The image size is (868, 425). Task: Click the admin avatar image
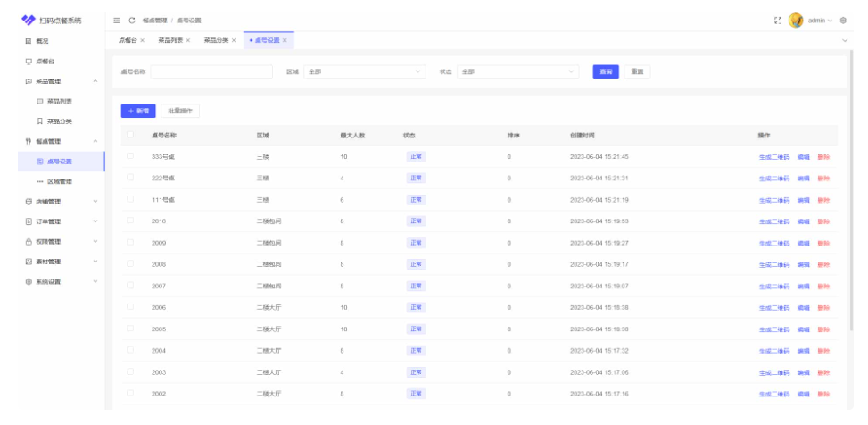(796, 21)
